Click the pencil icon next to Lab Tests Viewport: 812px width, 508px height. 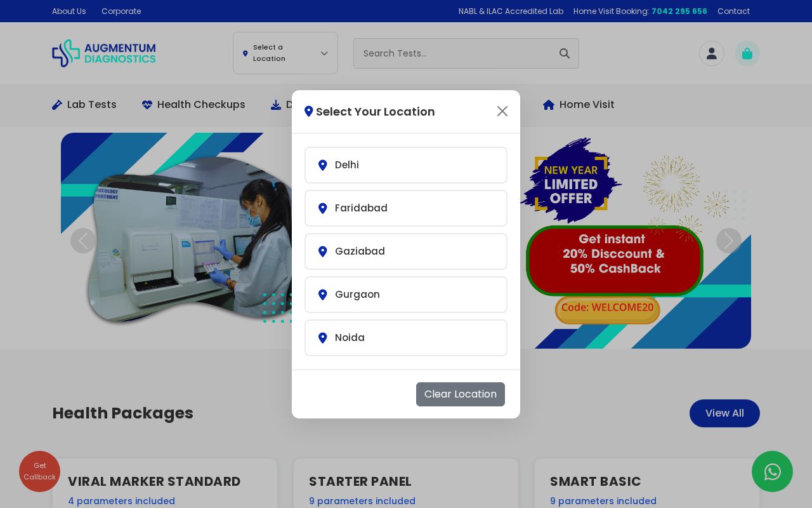(58, 105)
